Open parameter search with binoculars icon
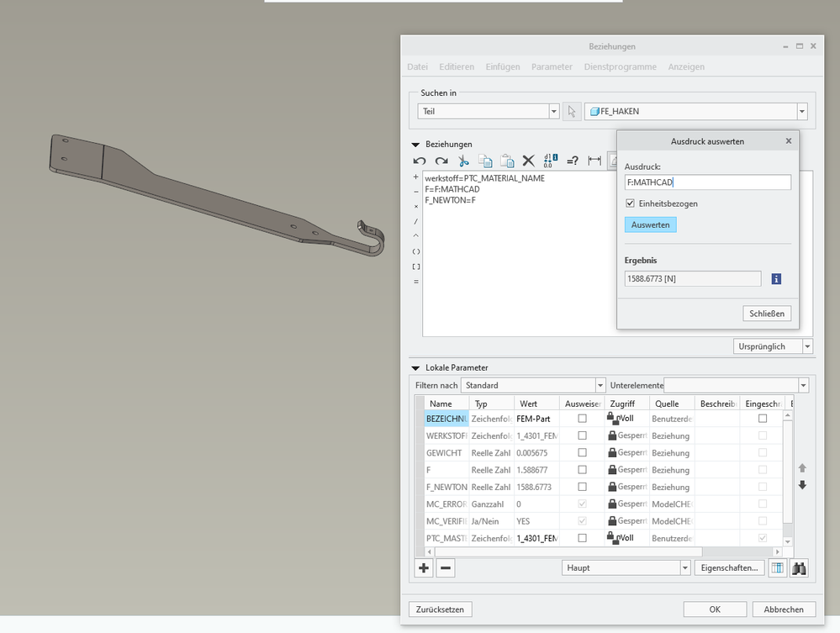 click(799, 568)
